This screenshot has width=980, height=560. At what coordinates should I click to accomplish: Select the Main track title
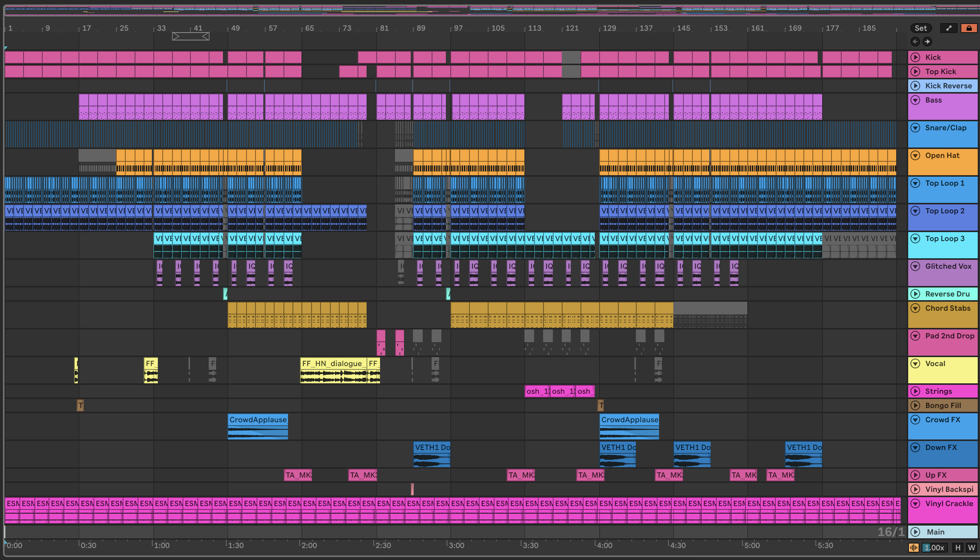click(x=935, y=532)
